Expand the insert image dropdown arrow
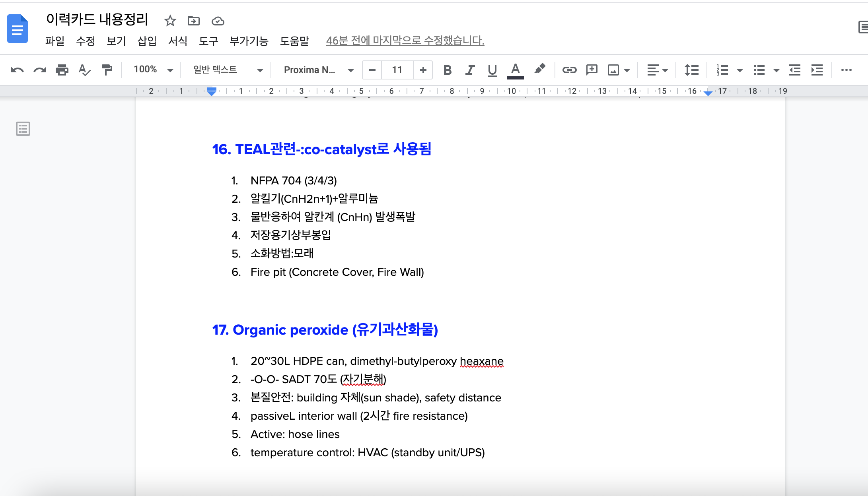The height and width of the screenshot is (496, 868). [x=627, y=70]
